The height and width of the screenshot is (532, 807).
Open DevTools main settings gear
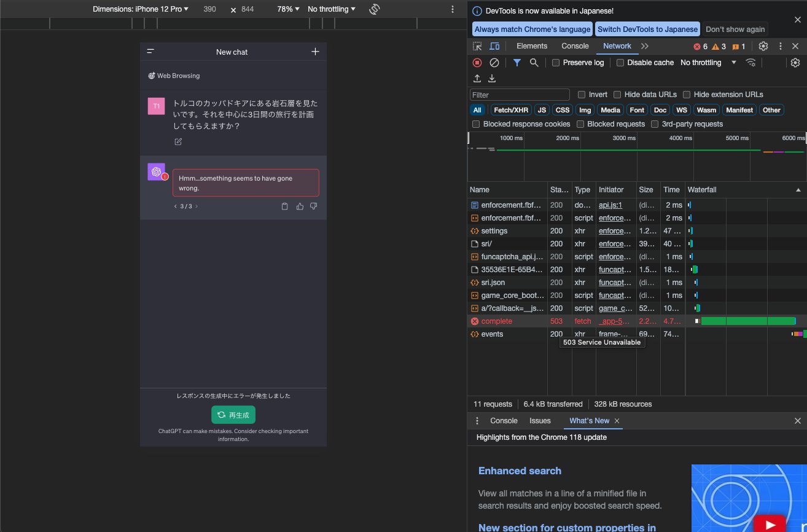[763, 46]
